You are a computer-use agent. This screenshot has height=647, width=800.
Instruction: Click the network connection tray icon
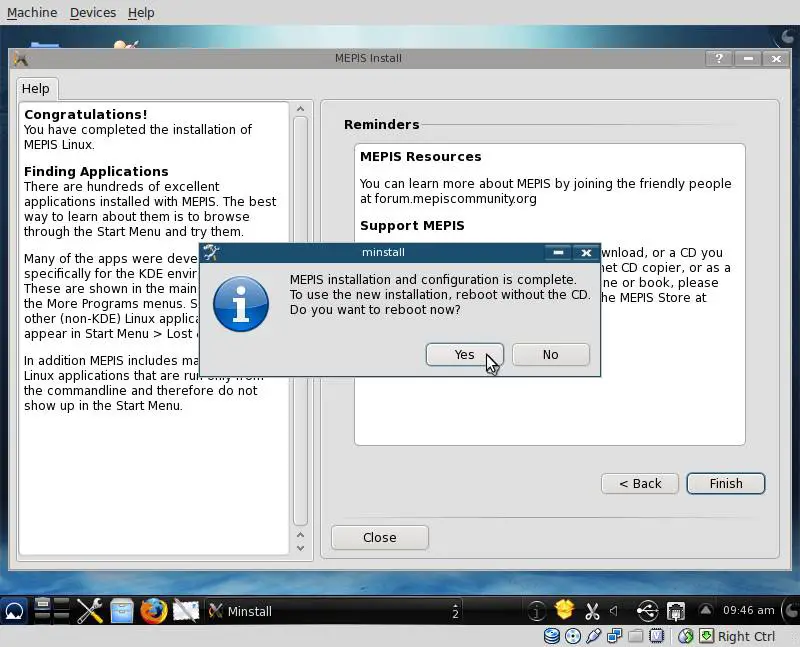click(x=676, y=611)
